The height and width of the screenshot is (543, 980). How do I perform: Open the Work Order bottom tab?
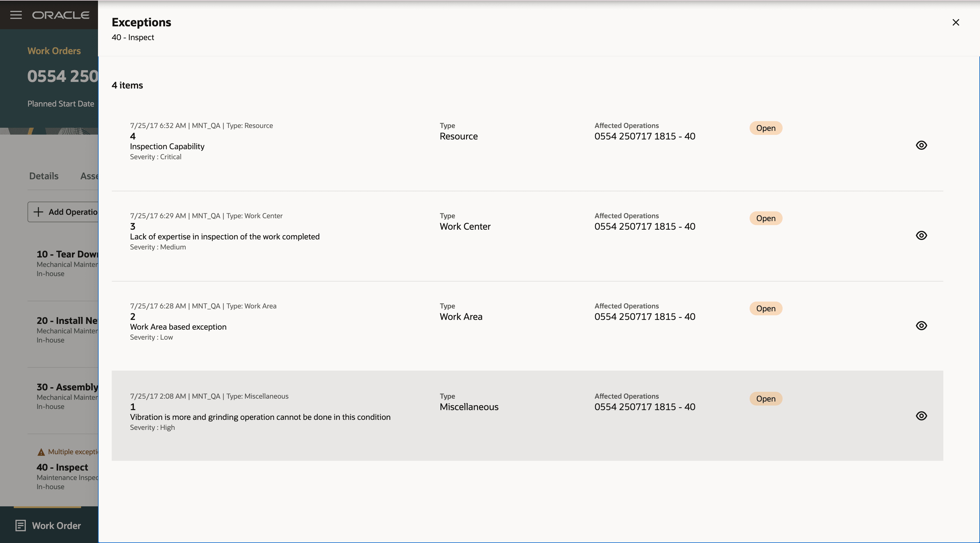click(x=56, y=526)
